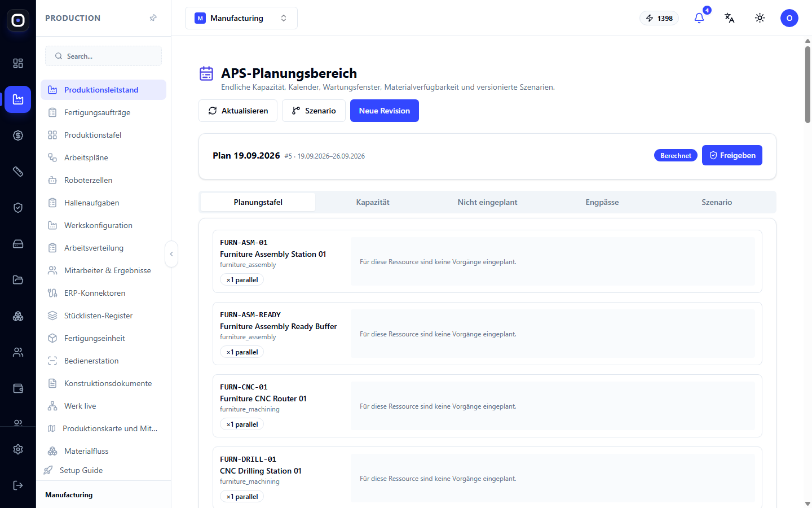Viewport: 812px width, 508px height.
Task: Click the Szenario button with branch icon
Action: [x=314, y=111]
